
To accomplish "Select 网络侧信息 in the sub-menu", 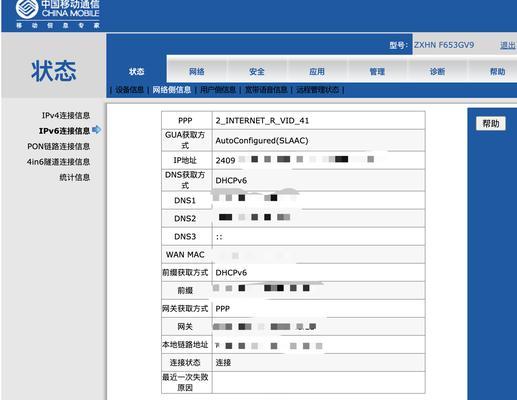I will [172, 90].
